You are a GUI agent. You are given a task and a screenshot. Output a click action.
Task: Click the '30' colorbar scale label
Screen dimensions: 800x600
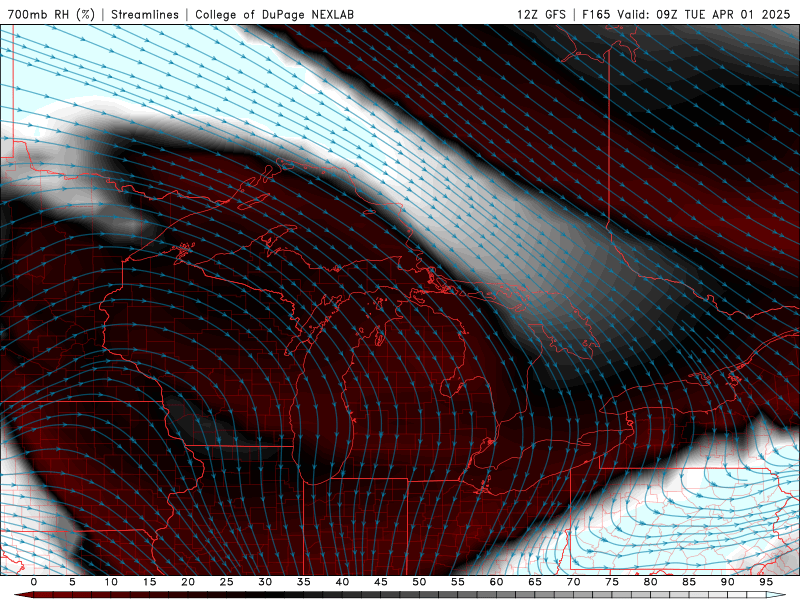point(265,582)
